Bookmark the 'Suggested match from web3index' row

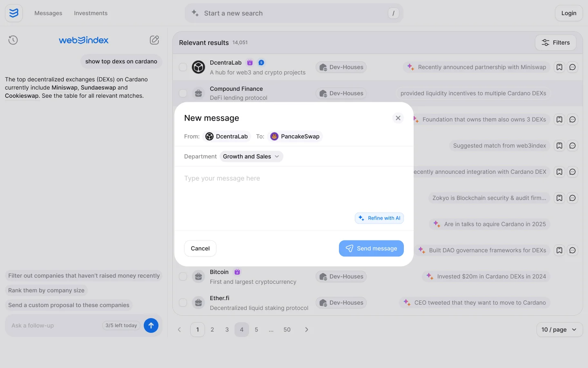[x=559, y=146]
